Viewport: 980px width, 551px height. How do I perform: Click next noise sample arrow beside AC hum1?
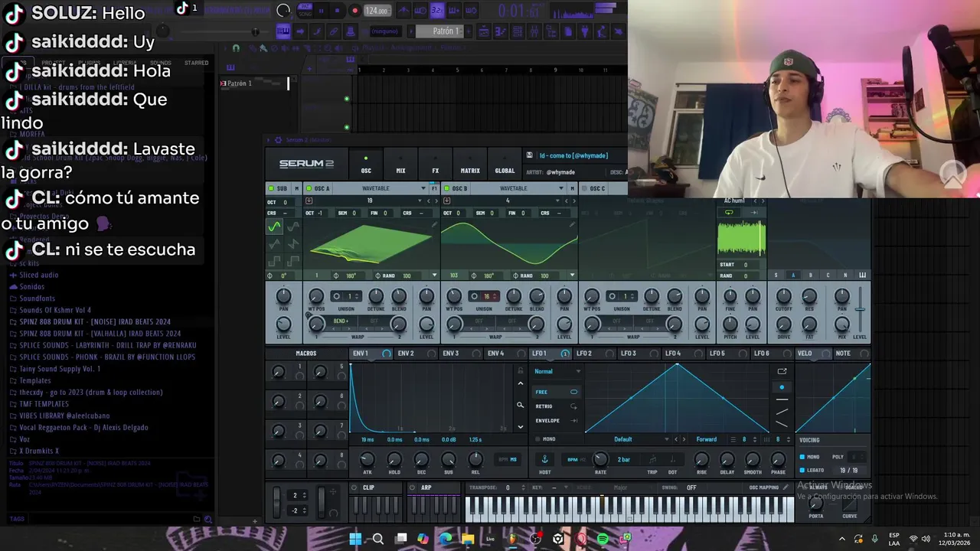(763, 201)
